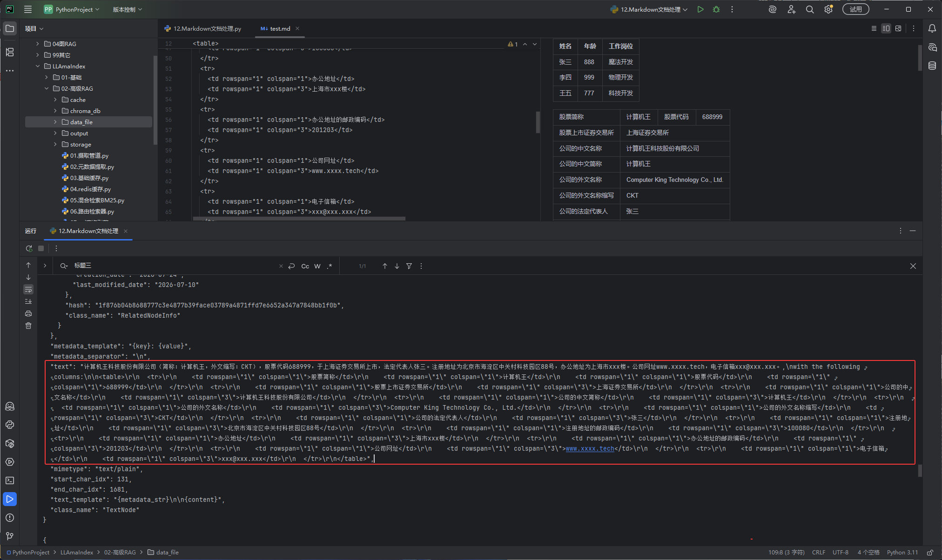Run the 12.Markdown文档处理 configuration
The image size is (942, 560).
point(700,9)
